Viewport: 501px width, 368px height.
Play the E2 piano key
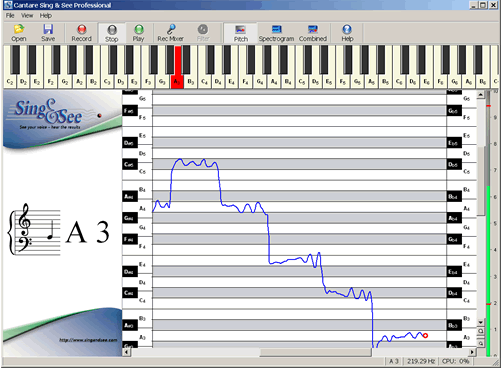pos(37,82)
